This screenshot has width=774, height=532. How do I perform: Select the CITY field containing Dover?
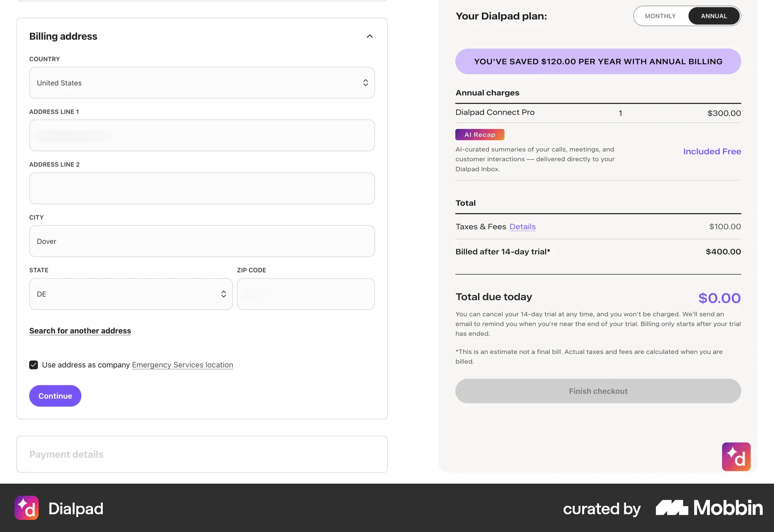202,241
